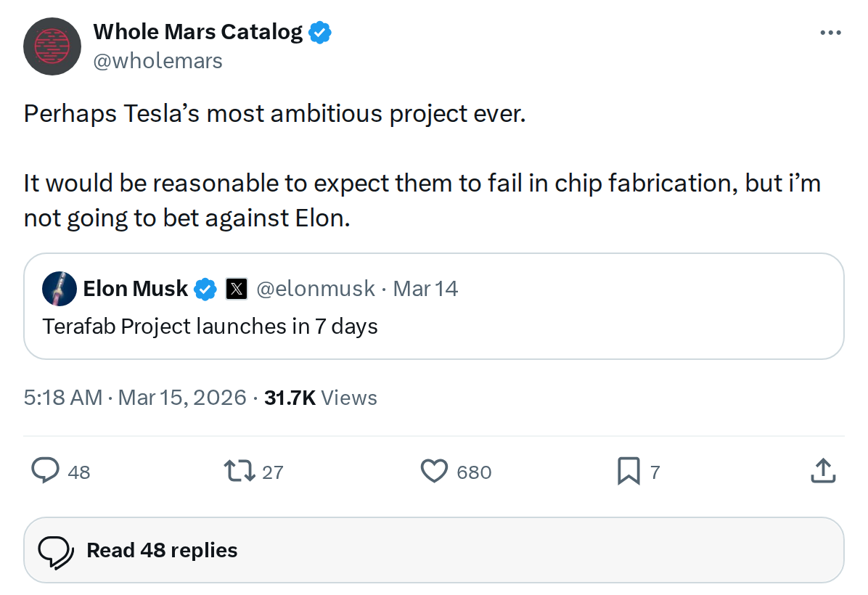Screen dimensions: 868x595
Task: Click the reply speech bubble icon
Action: click(x=46, y=472)
